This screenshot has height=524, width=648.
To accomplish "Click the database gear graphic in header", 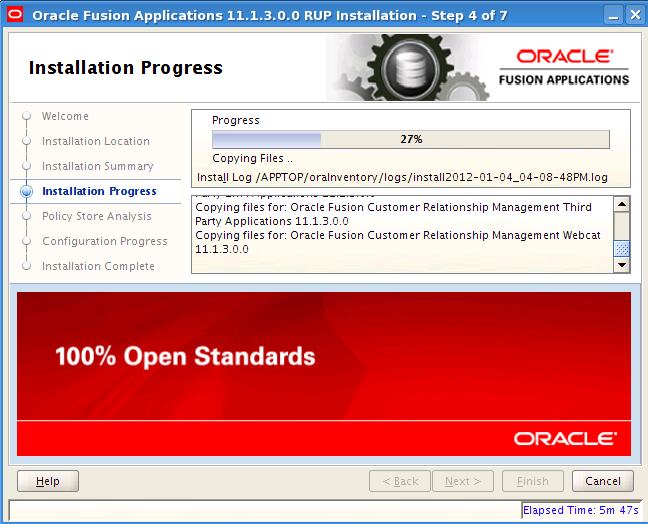I will point(410,67).
